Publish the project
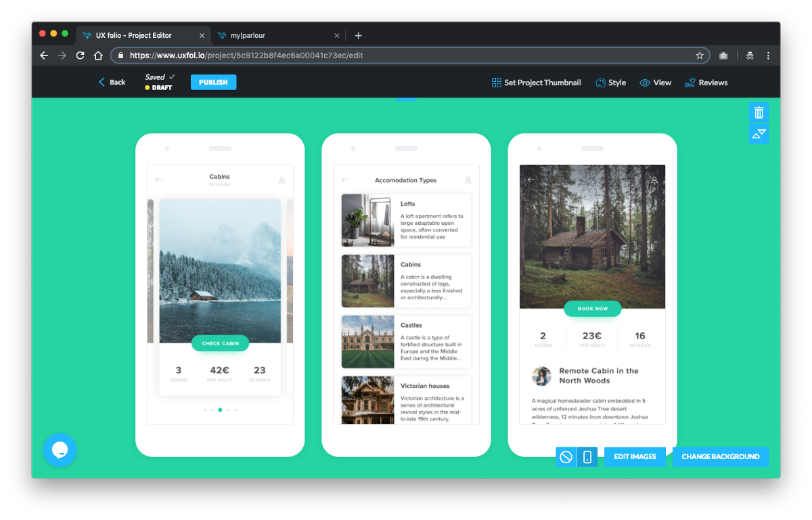 pyautogui.click(x=213, y=82)
